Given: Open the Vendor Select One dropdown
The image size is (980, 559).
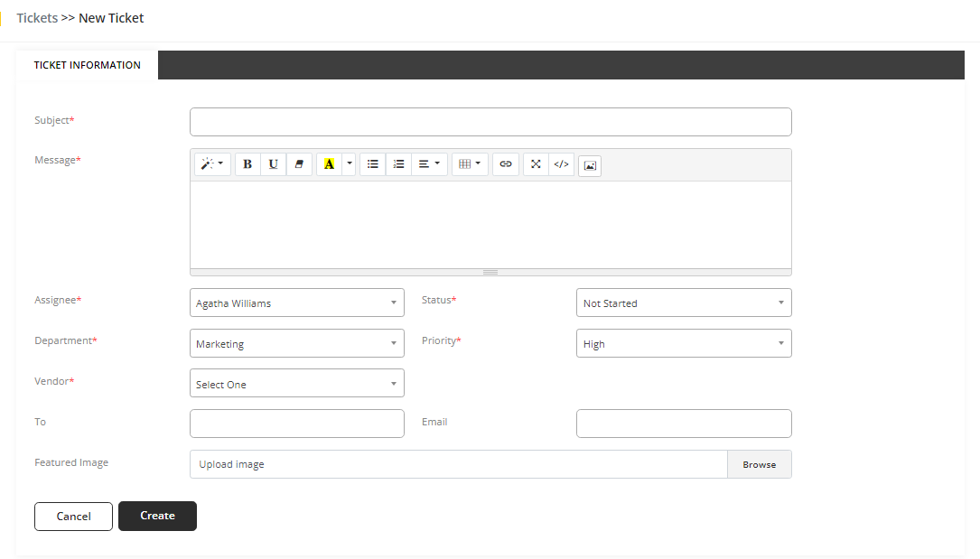Looking at the screenshot, I should (296, 384).
